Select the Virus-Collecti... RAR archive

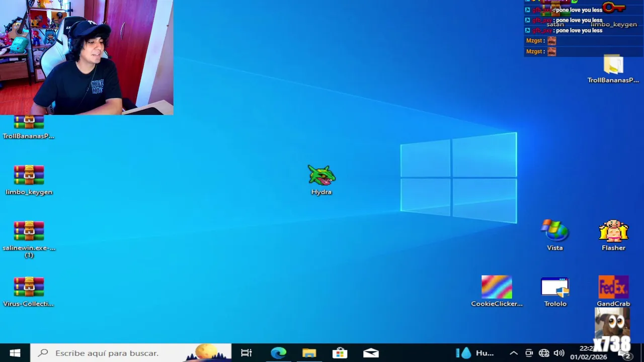click(x=29, y=292)
